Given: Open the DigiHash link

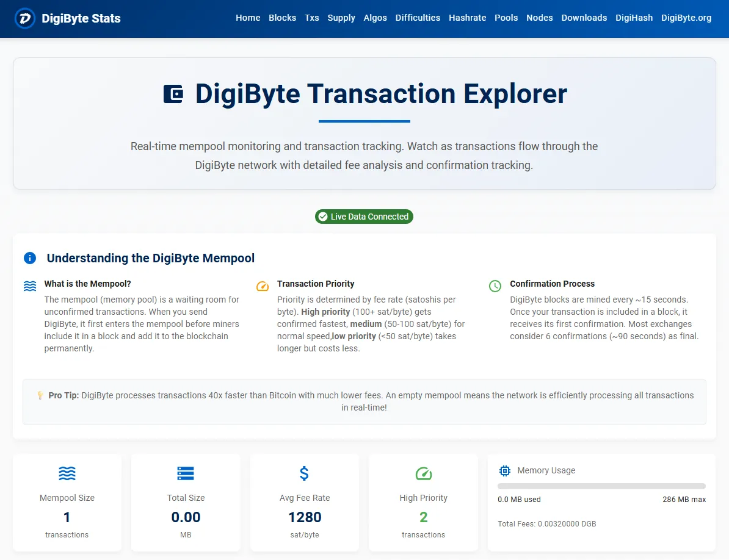Looking at the screenshot, I should tap(634, 18).
